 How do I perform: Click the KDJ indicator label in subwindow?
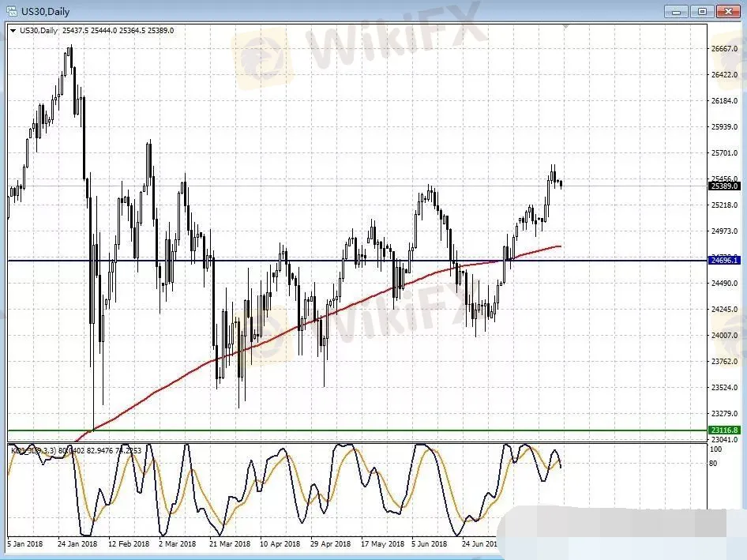pos(77,450)
